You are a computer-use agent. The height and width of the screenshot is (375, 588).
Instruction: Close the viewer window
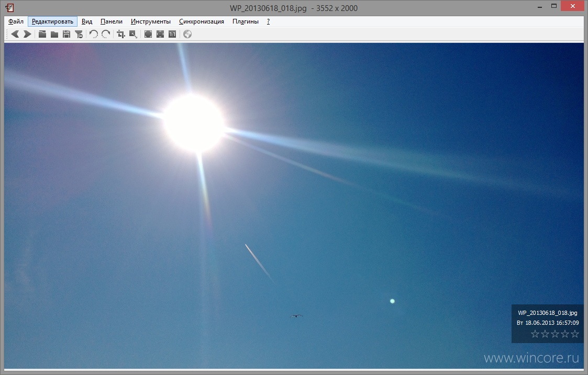573,6
